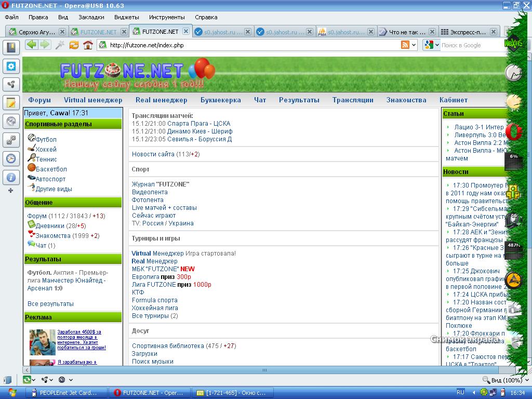This screenshot has height=399, width=532.
Task: Close the active FUTZONE.NET tab
Action: [186, 31]
